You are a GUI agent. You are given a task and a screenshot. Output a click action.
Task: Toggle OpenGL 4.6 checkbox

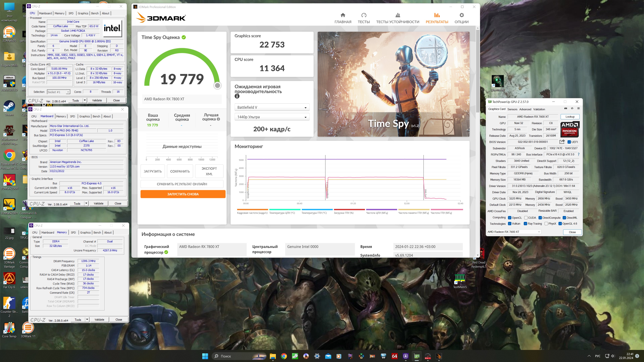click(x=560, y=224)
